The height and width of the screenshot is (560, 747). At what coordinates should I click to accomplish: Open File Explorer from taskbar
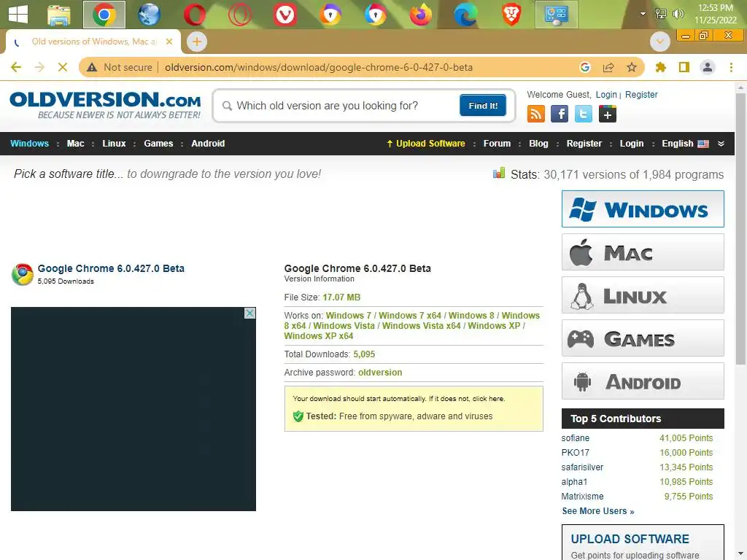(59, 15)
